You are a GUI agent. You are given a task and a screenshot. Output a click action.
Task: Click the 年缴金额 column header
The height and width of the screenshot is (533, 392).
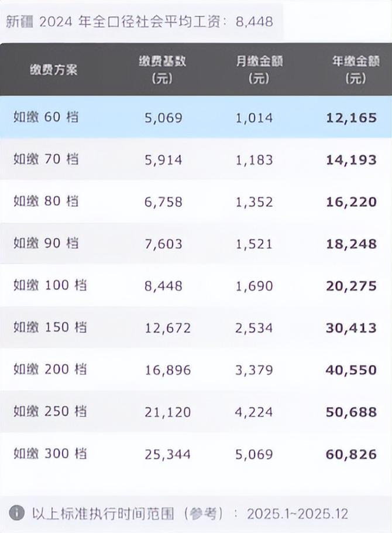coord(356,70)
